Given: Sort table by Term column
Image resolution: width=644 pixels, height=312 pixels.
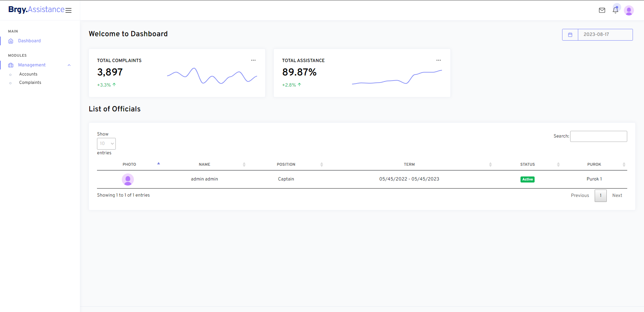Looking at the screenshot, I should [x=409, y=164].
